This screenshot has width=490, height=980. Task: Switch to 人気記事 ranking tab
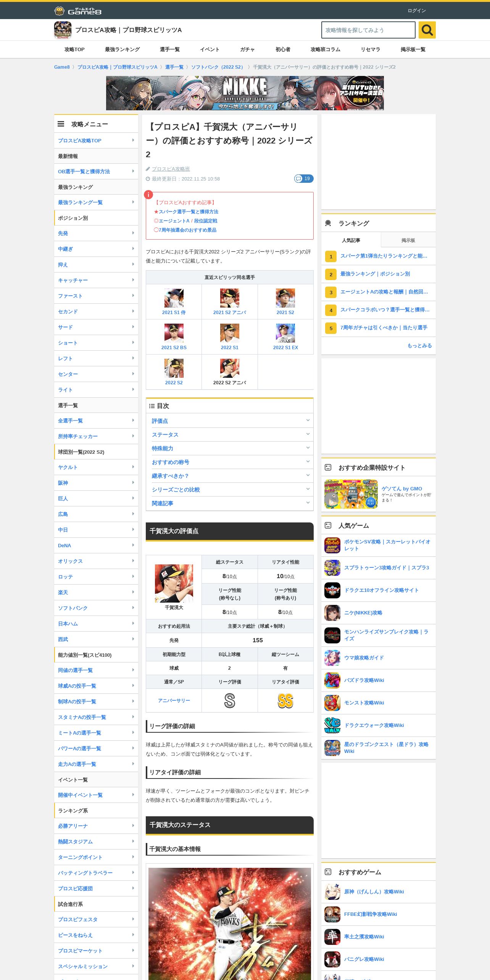pos(351,240)
